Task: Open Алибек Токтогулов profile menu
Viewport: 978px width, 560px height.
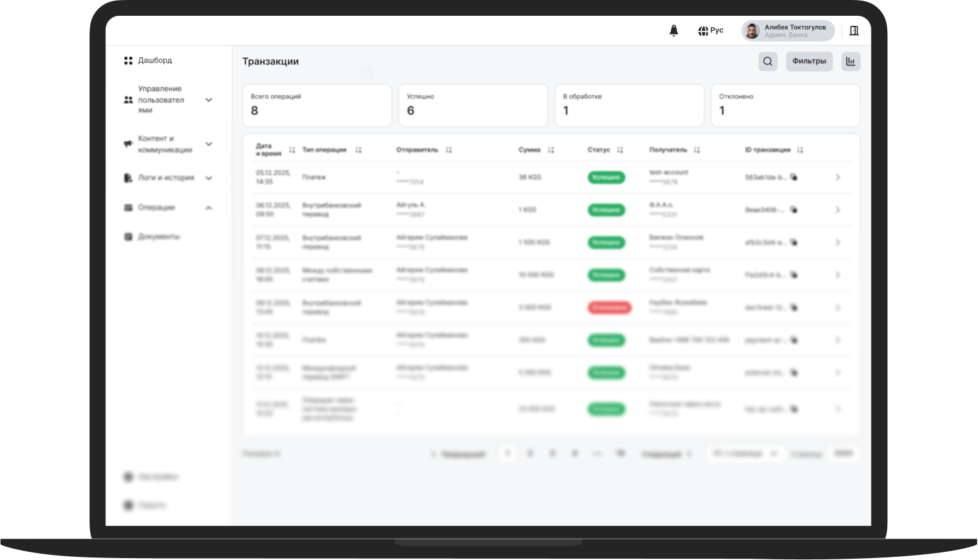Action: click(788, 31)
